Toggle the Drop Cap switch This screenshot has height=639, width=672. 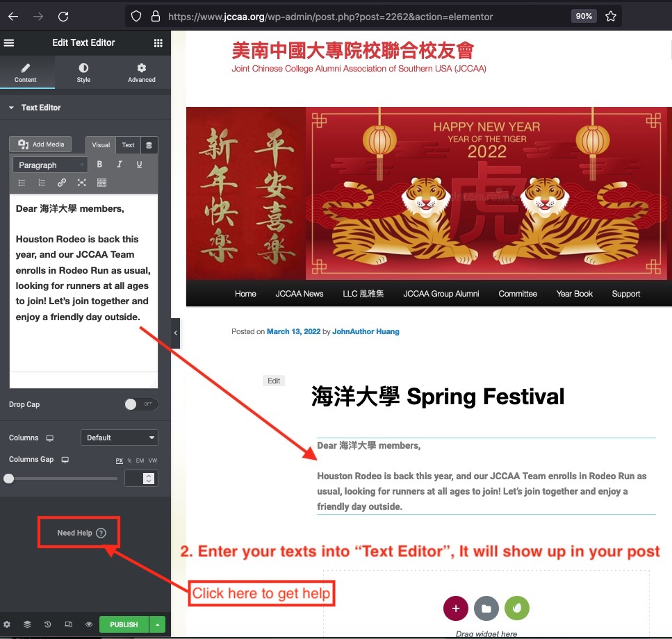(x=142, y=404)
